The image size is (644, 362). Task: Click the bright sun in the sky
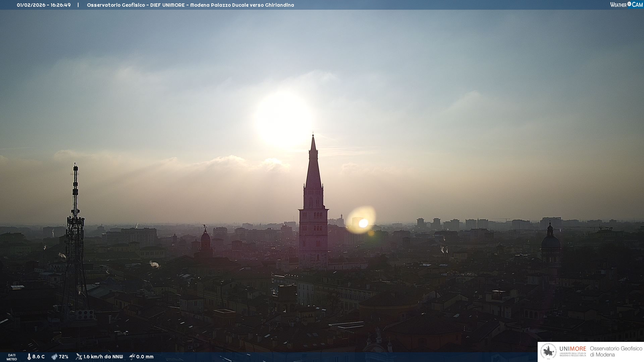pos(284,119)
